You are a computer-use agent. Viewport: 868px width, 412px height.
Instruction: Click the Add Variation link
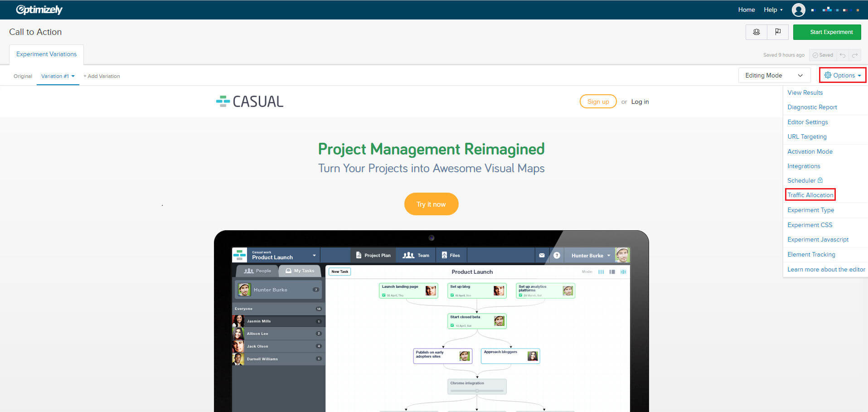[102, 76]
